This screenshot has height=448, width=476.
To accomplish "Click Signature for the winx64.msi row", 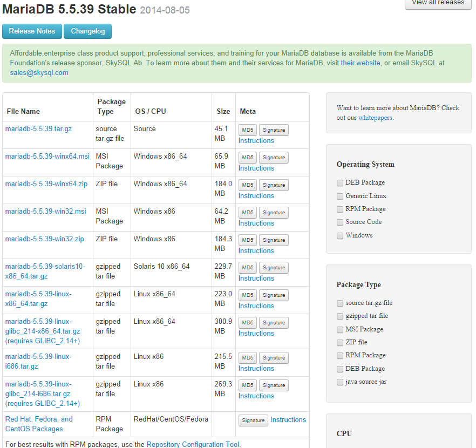I will (x=274, y=158).
